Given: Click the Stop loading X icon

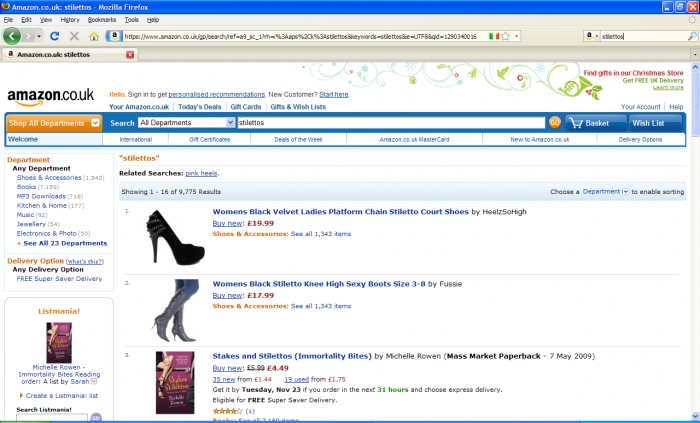Looking at the screenshot, I should pyautogui.click(x=74, y=36).
